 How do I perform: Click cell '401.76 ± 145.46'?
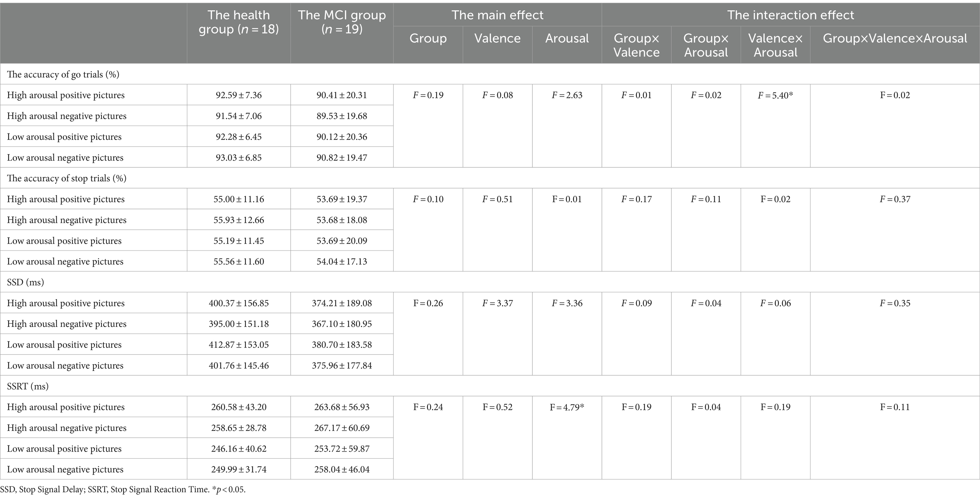[238, 366]
